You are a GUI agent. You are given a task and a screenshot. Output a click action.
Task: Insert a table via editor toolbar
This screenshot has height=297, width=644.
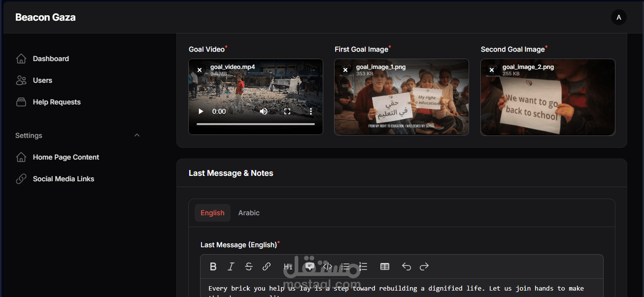385,266
